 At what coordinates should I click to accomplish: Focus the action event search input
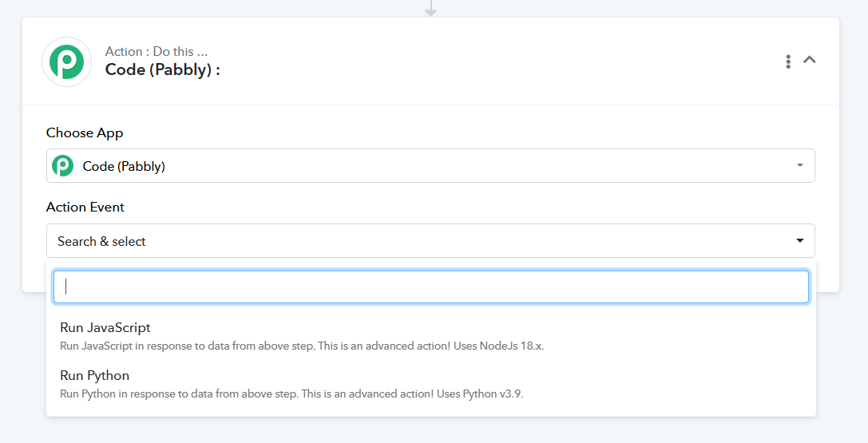click(x=430, y=287)
